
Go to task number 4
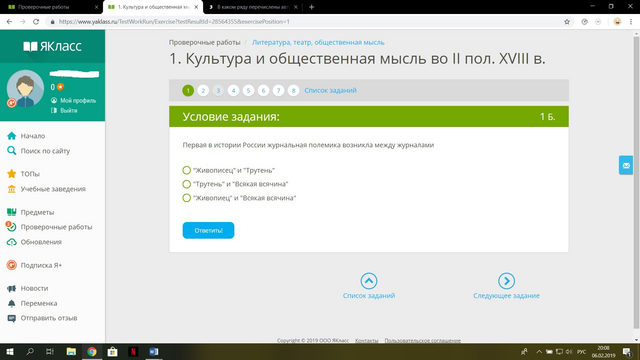coord(233,90)
